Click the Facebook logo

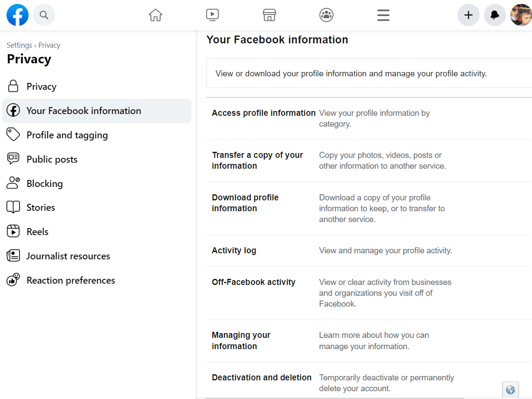(17, 15)
